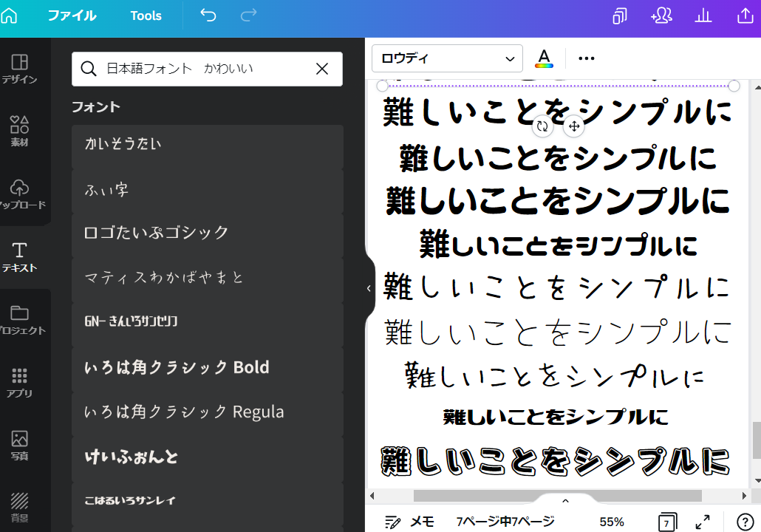Open the text color picker
761x532 pixels.
(x=544, y=58)
